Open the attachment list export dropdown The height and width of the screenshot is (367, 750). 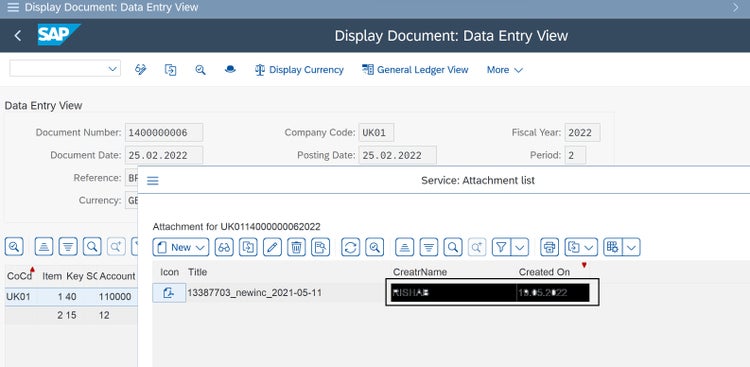tap(581, 247)
